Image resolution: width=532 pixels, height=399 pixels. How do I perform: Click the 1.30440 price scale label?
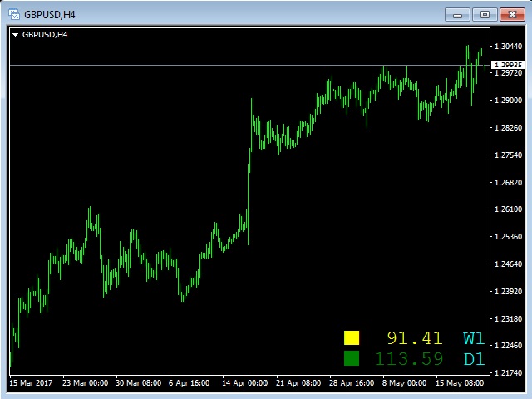[508, 47]
